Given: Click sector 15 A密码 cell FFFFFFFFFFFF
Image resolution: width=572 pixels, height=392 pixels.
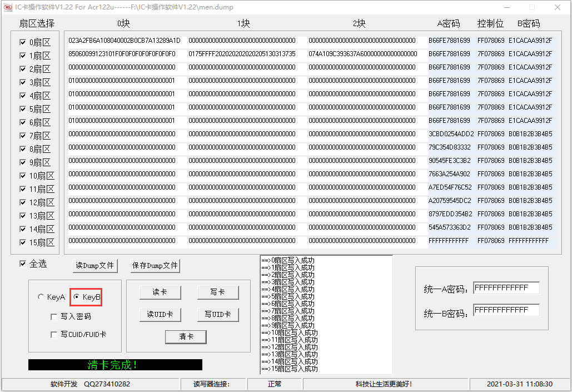Looking at the screenshot, I should [449, 241].
